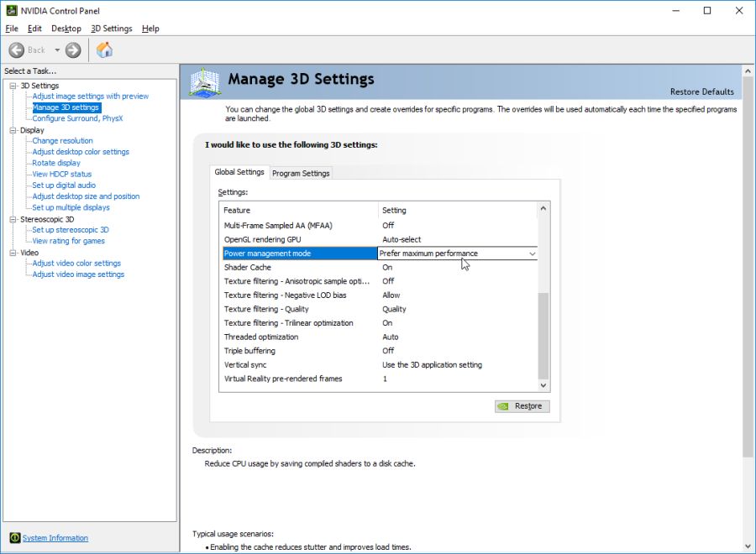The width and height of the screenshot is (756, 554).
Task: Select Texture filtering - Quality row
Action: tap(380, 309)
